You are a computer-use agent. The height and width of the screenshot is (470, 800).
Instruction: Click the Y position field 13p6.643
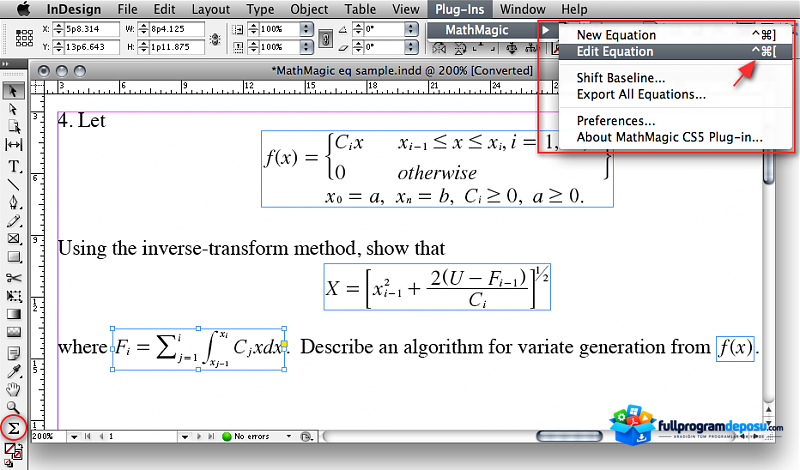tap(91, 47)
